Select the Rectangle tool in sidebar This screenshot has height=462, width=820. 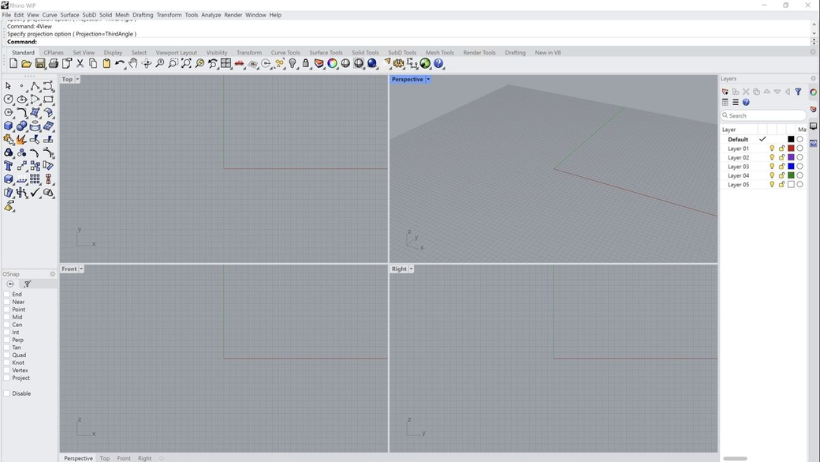[48, 99]
